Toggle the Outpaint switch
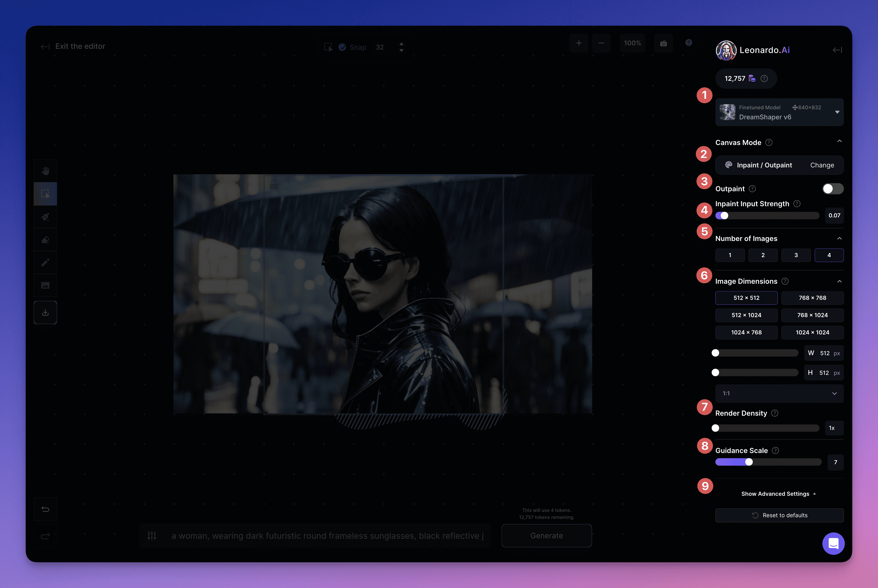The height and width of the screenshot is (588, 878). (x=833, y=189)
